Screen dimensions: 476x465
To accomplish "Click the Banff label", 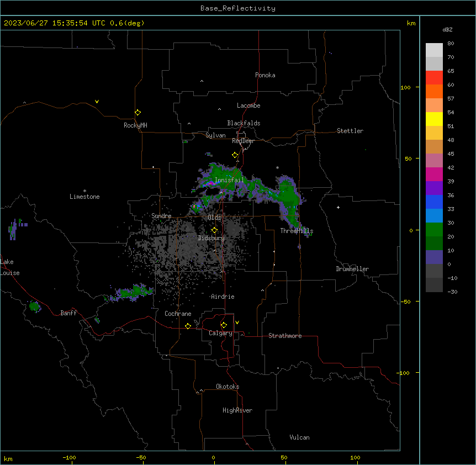I will pos(68,313).
